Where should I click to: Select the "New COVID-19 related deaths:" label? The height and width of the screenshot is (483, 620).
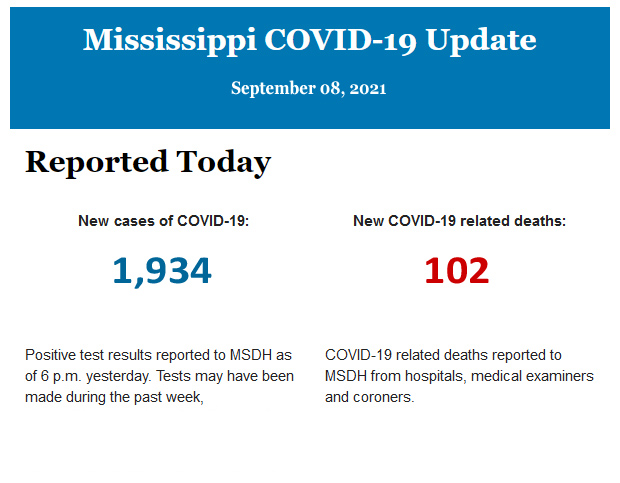pos(459,221)
